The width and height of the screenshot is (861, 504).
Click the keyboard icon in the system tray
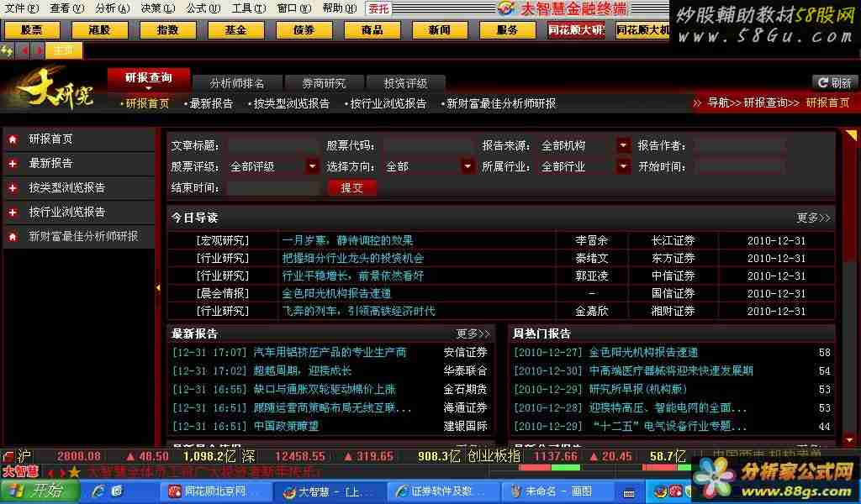tap(629, 492)
